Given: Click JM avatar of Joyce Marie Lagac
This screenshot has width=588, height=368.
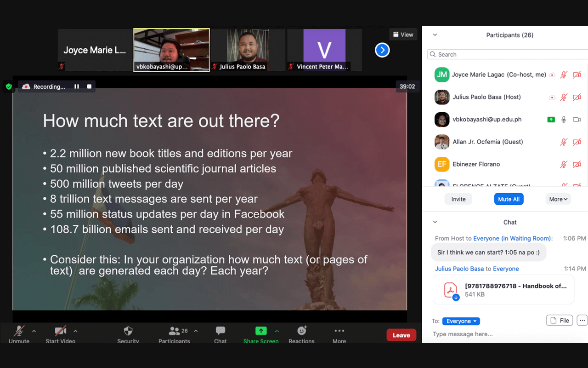Looking at the screenshot, I should (442, 75).
